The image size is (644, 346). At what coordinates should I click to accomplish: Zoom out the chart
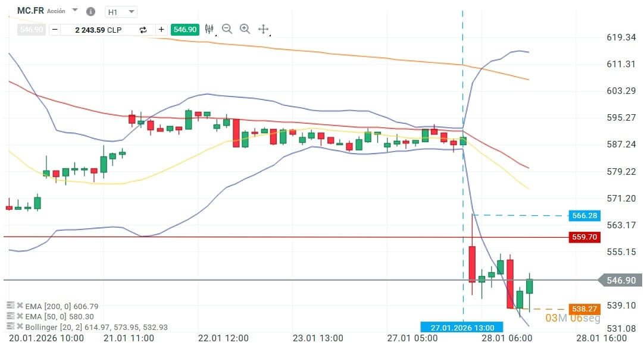click(x=227, y=29)
